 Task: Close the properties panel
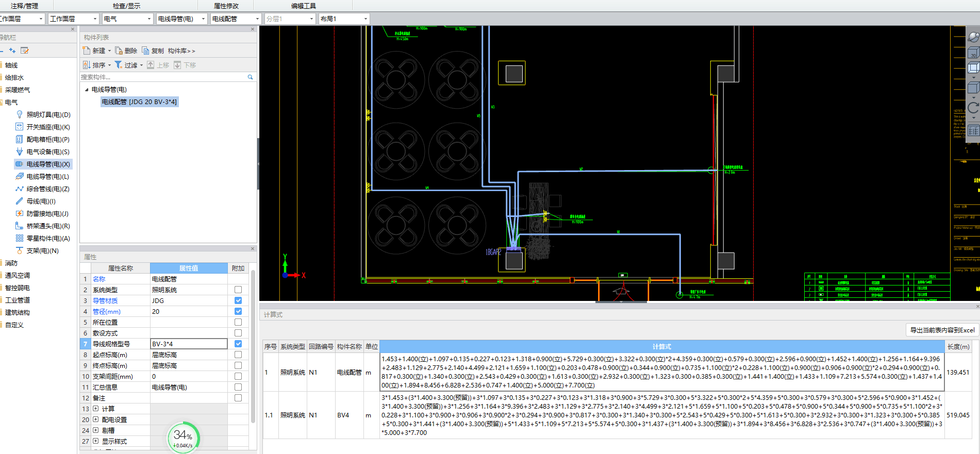pyautogui.click(x=253, y=249)
